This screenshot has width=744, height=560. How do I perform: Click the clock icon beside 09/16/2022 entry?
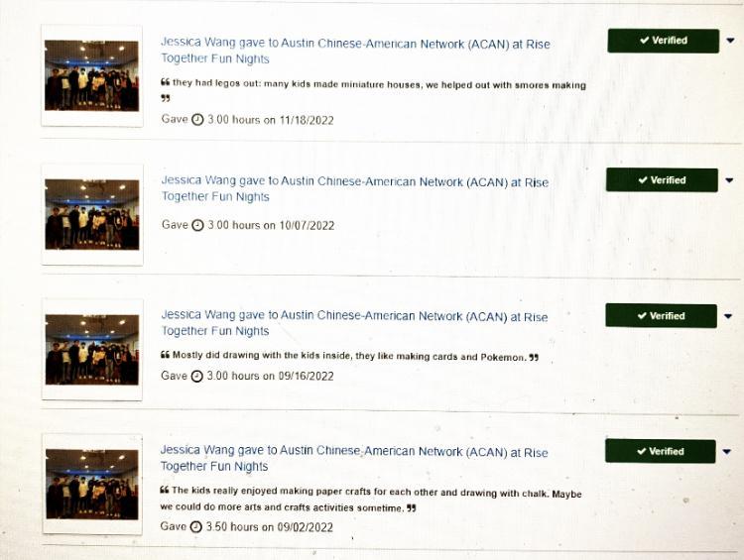click(196, 376)
